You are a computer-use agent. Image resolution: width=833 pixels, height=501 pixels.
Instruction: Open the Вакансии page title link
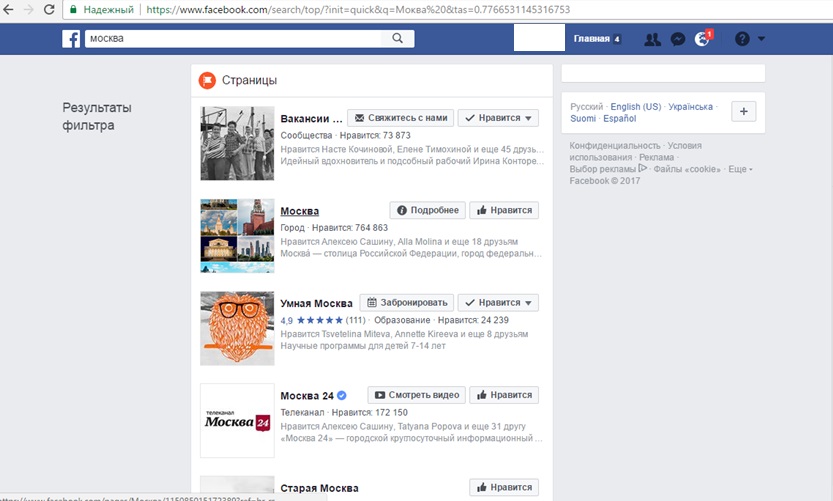pyautogui.click(x=311, y=118)
